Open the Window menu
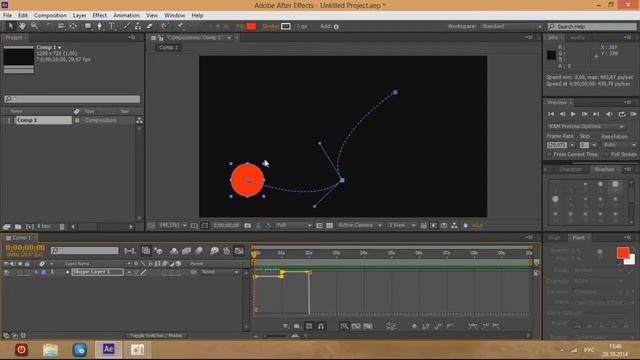Screen dimensions: 640x360 coord(175,15)
